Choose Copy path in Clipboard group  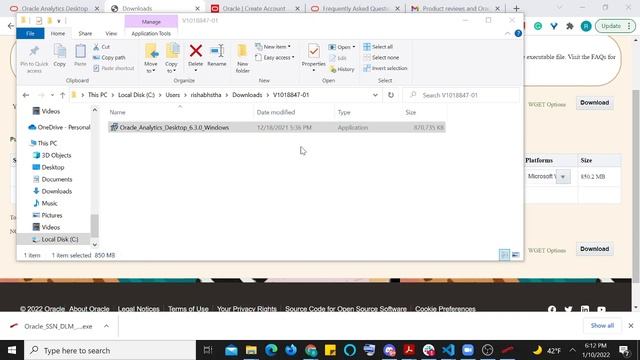pos(109,58)
